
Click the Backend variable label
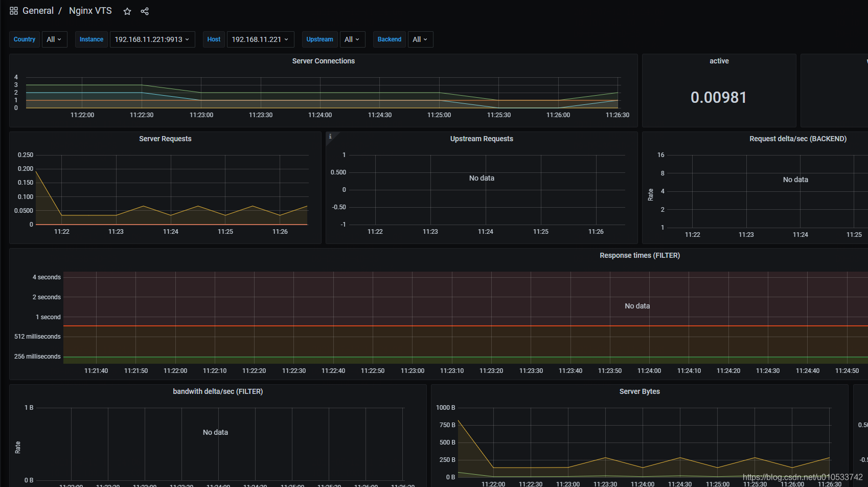(390, 39)
